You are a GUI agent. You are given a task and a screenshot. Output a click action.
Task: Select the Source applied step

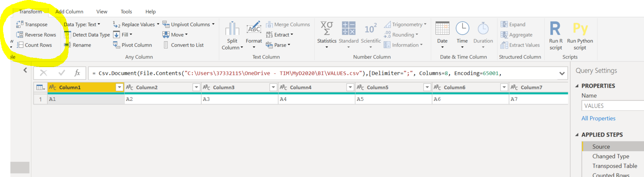coord(613,147)
